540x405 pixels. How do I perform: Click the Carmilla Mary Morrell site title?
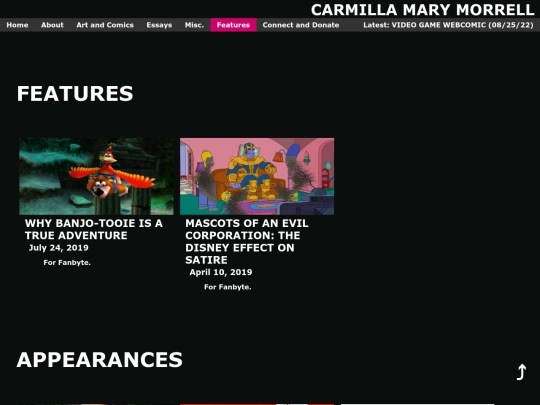click(x=423, y=10)
